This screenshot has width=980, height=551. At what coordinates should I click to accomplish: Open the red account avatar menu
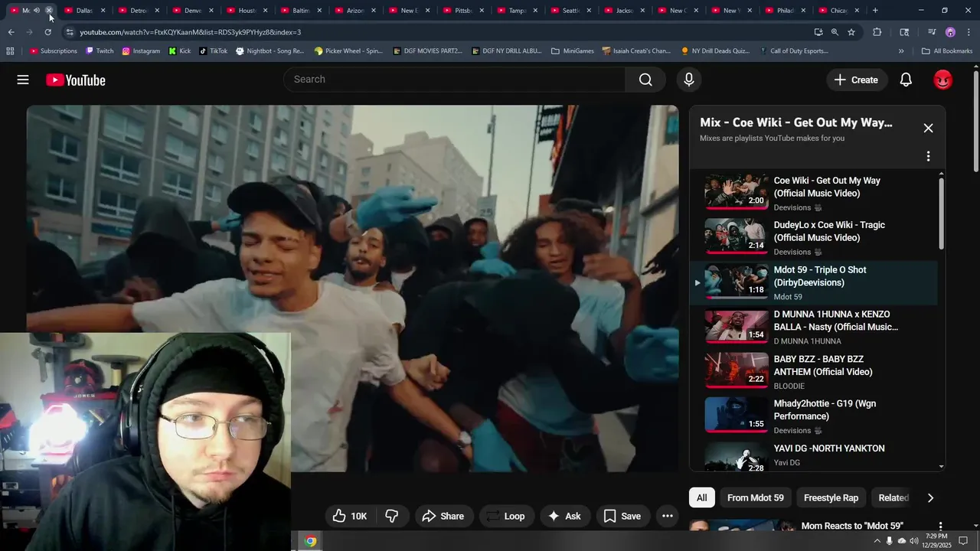(943, 80)
